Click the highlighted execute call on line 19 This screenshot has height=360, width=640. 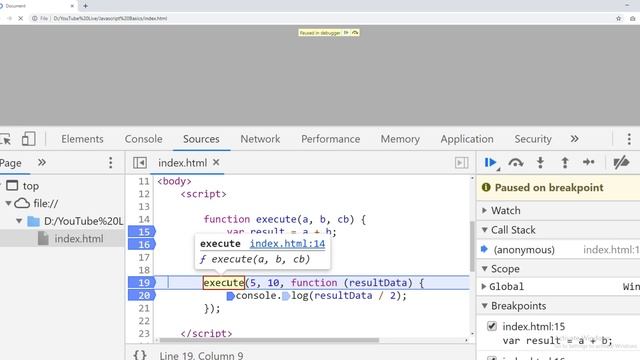[x=224, y=282]
